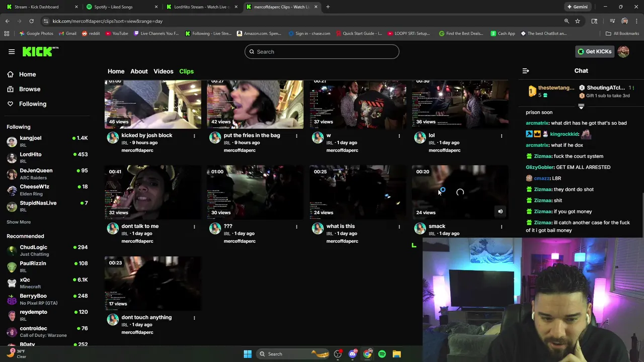644x362 pixels.
Task: Open Gmail bookmark
Action: pos(67,33)
